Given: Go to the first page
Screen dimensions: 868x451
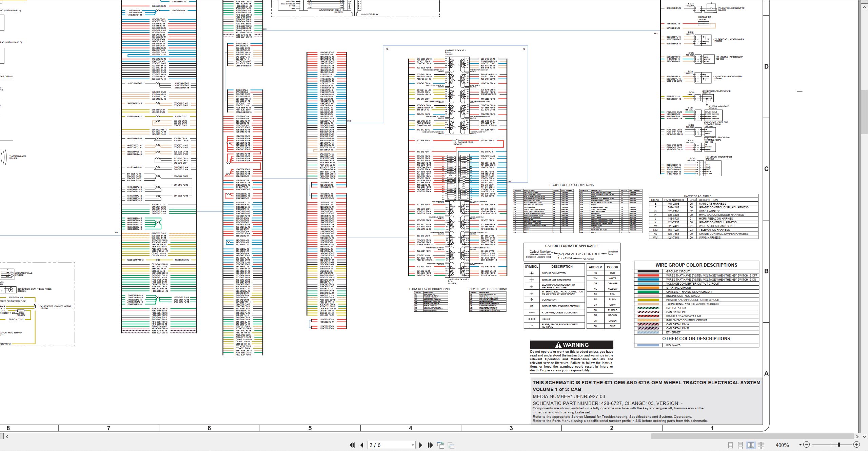Looking at the screenshot, I should [352, 445].
